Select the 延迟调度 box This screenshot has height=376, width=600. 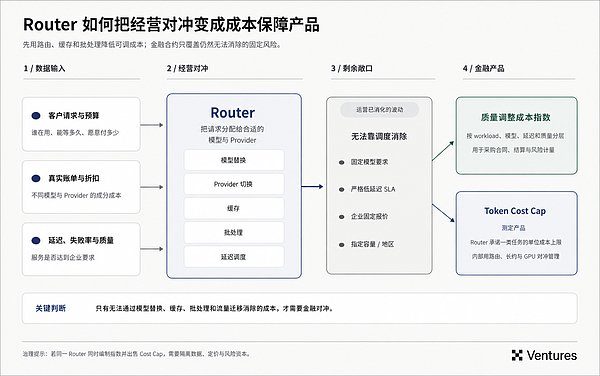(234, 257)
